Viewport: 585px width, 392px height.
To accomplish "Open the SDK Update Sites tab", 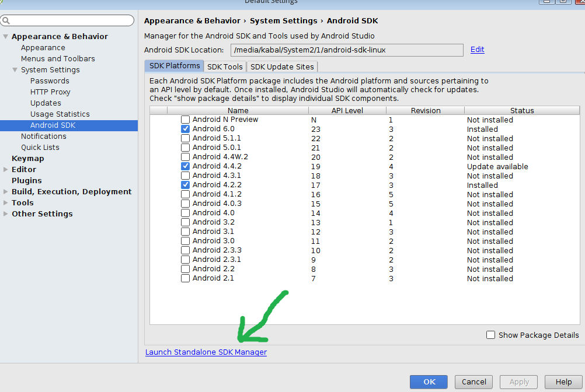I will pyautogui.click(x=282, y=66).
